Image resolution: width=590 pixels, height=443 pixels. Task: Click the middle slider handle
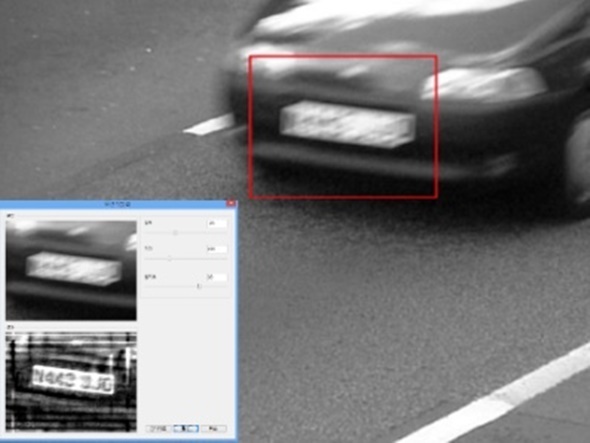pyautogui.click(x=170, y=259)
